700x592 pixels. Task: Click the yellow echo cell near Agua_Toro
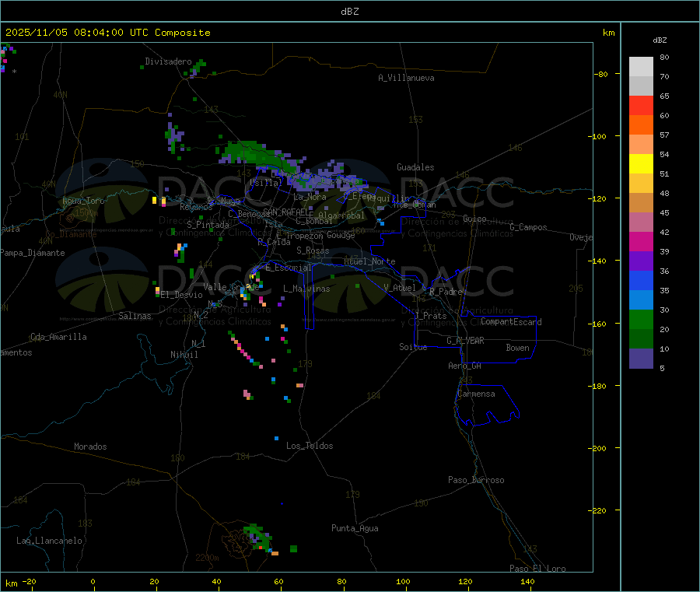click(155, 200)
